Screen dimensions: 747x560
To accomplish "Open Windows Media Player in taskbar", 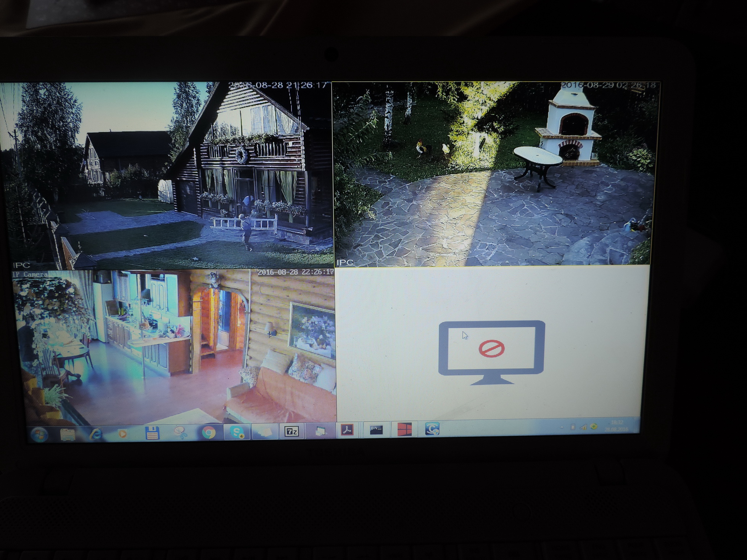I will pos(123,434).
